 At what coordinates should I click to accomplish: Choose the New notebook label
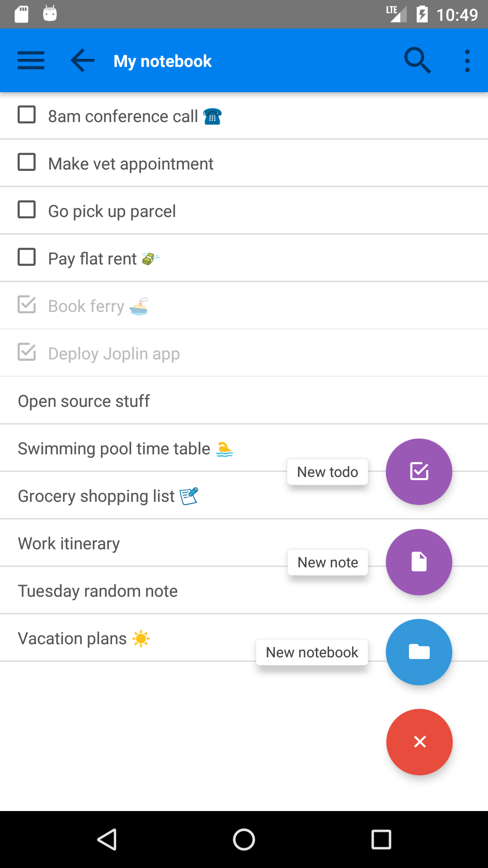(x=312, y=652)
